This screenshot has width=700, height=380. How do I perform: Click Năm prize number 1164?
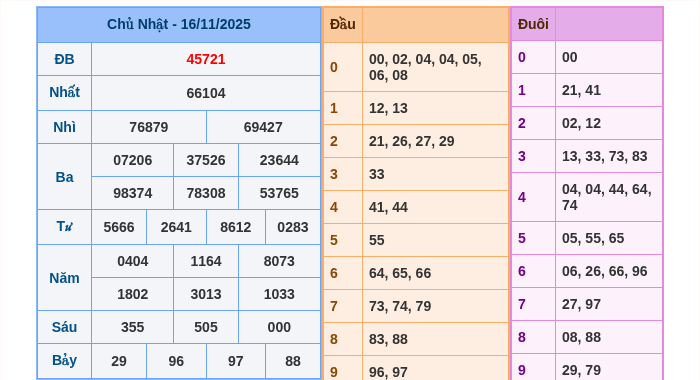point(206,261)
